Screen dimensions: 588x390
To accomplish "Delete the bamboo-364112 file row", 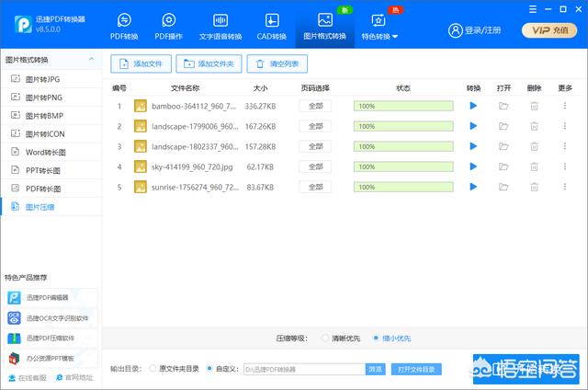I will tap(534, 106).
